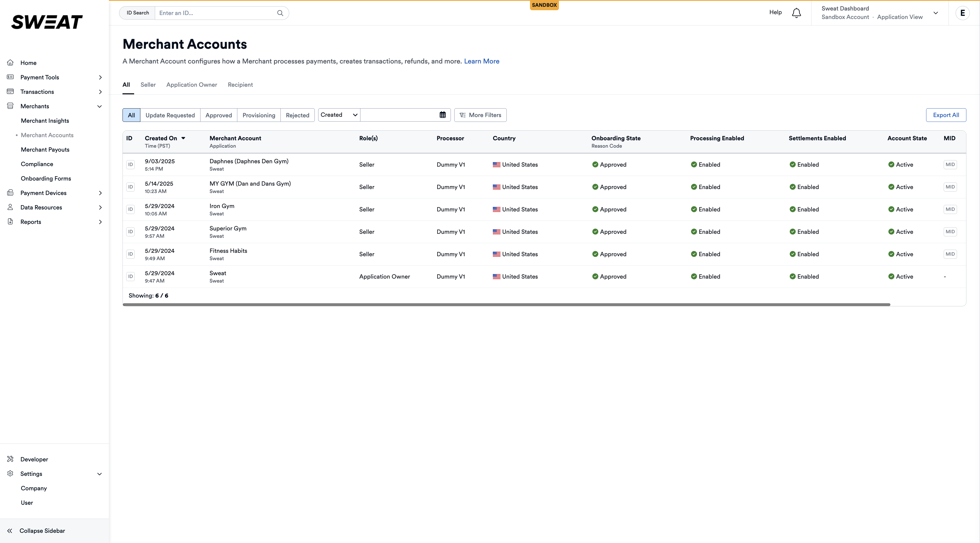
Task: Select the Rejected status filter
Action: (x=297, y=115)
